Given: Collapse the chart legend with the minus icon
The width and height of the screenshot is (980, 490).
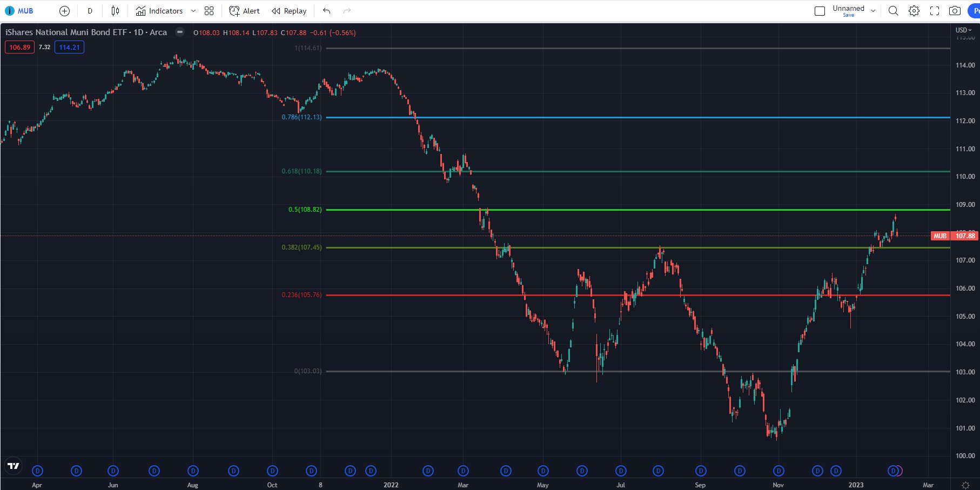Looking at the screenshot, I should (180, 32).
